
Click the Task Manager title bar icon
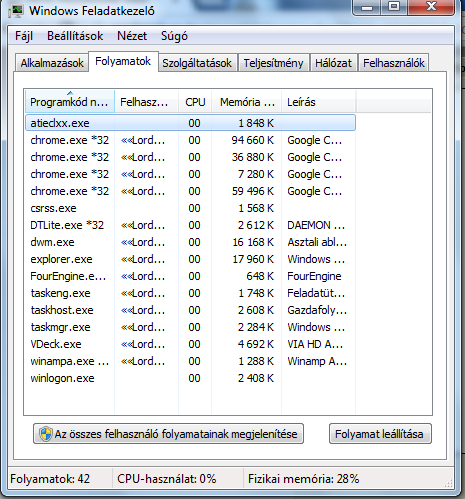pyautogui.click(x=16, y=11)
